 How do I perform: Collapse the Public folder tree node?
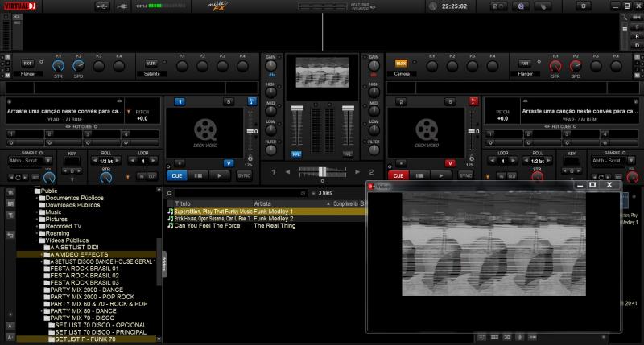(x=32, y=191)
